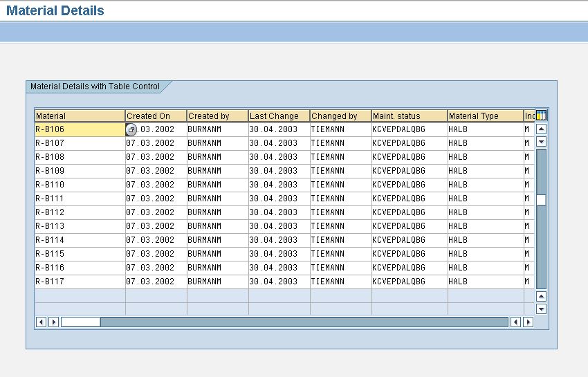The image size is (588, 377).
Task: Click the Material cell R-B107
Action: pyautogui.click(x=80, y=143)
